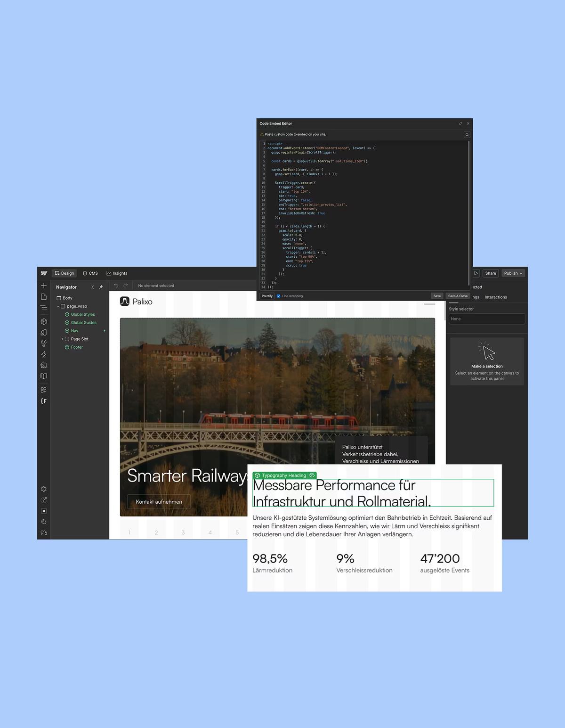Open the video tutorials camera icon
The image size is (565, 728).
coord(44,533)
